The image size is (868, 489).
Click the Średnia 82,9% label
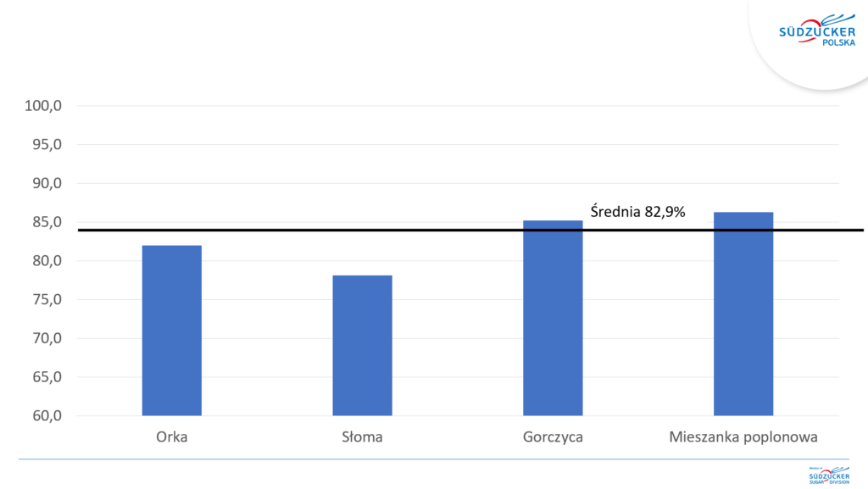tap(637, 212)
